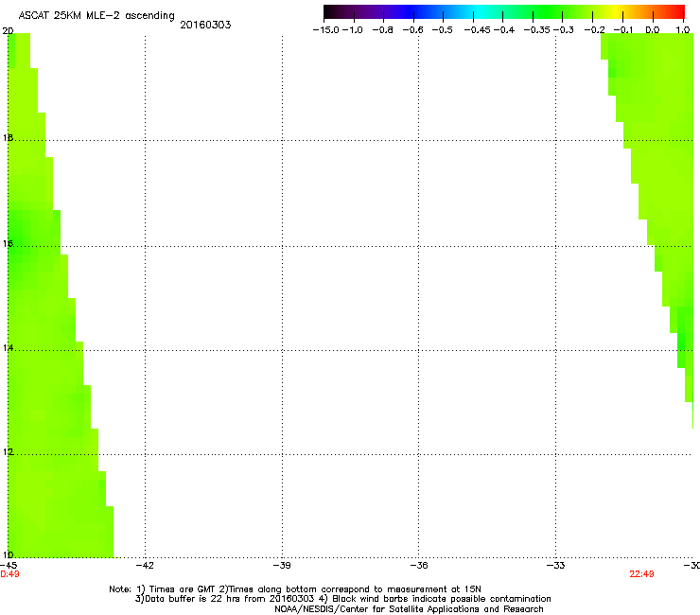The image size is (700, 615).
Task: Click the 'Data buffer is 22 hrs' note
Action: point(342,599)
